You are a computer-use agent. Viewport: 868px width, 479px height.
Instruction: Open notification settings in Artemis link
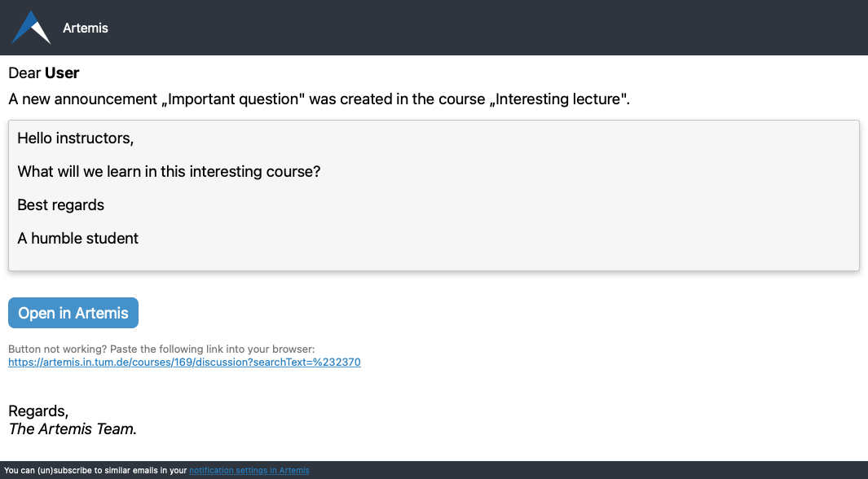tap(249, 471)
